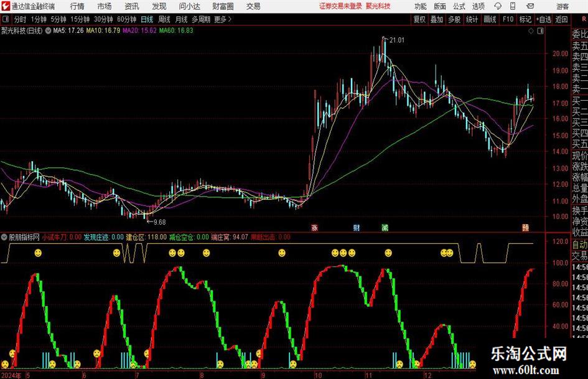Click the 预 event marker on the chart
Screen dimensions: 588x379
525,228
